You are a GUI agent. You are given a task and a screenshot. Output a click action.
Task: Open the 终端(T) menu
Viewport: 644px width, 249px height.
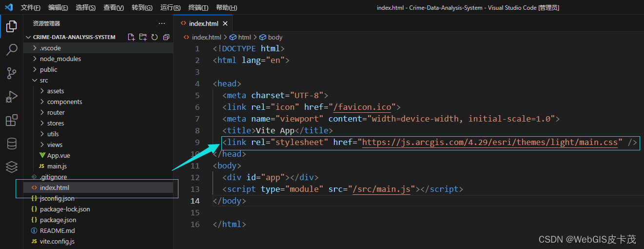[x=198, y=8]
